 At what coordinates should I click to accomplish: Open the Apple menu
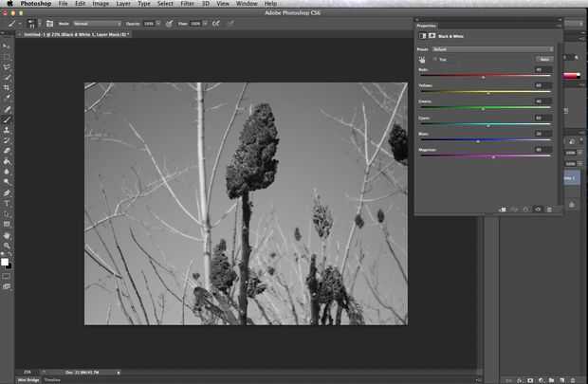tap(9, 4)
